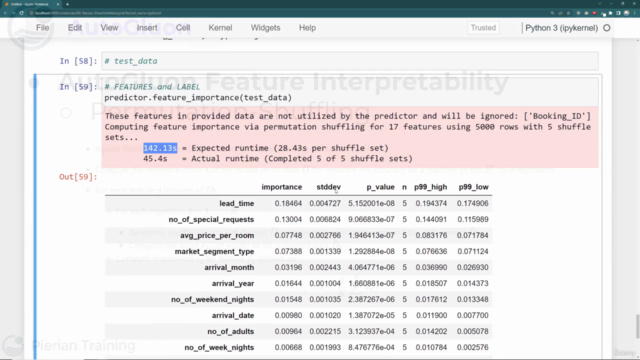640x360 pixels.
Task: Click the avg_price_per_room row label
Action: (217, 236)
